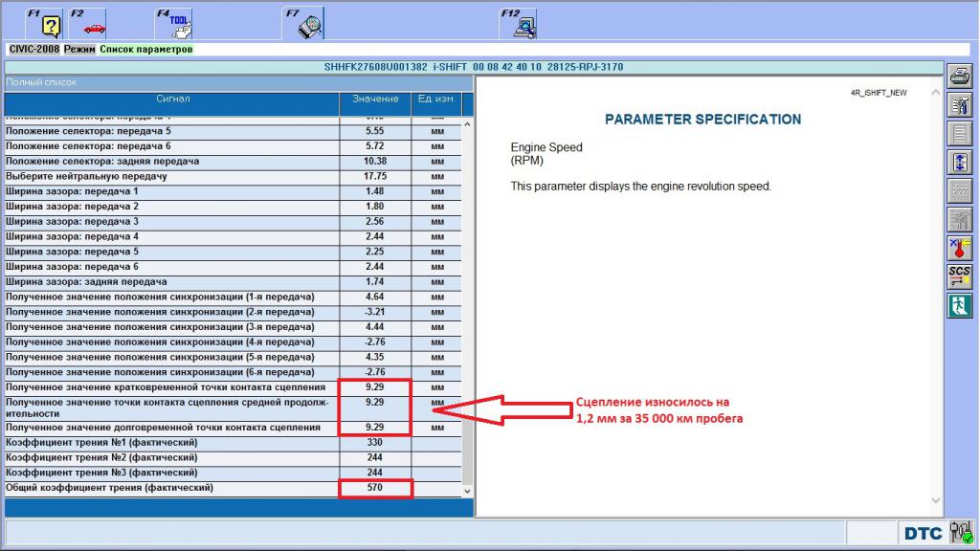Click the F7 magnifier diagnostic icon
The image size is (980, 551).
304,23
